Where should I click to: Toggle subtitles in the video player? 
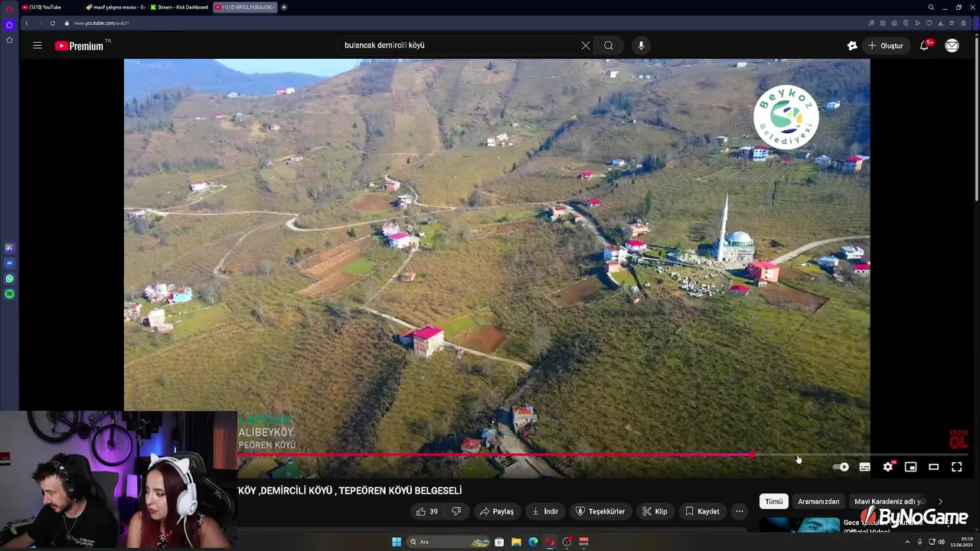(x=864, y=467)
